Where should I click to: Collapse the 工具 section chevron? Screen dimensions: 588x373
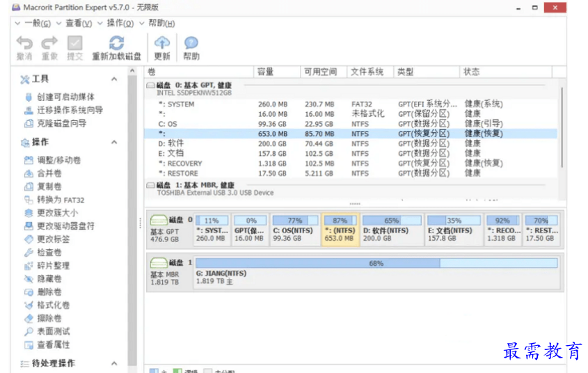point(114,79)
